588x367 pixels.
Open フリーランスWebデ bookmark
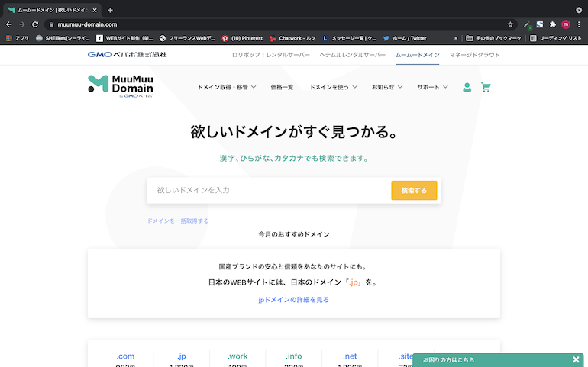[x=187, y=38]
